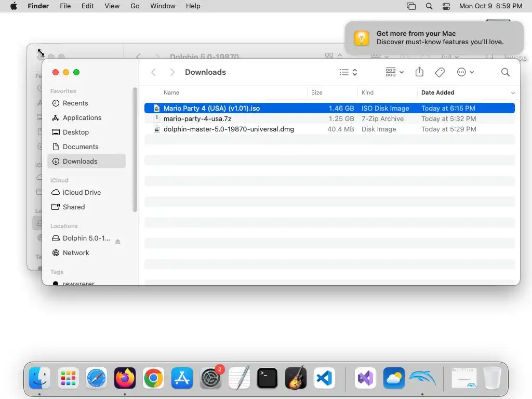Click the Tags toolbar icon

click(440, 72)
